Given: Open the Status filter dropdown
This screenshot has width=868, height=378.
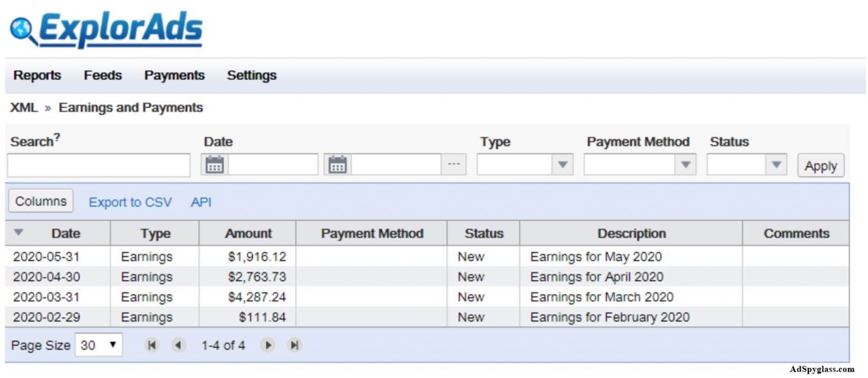Looking at the screenshot, I should tap(774, 165).
